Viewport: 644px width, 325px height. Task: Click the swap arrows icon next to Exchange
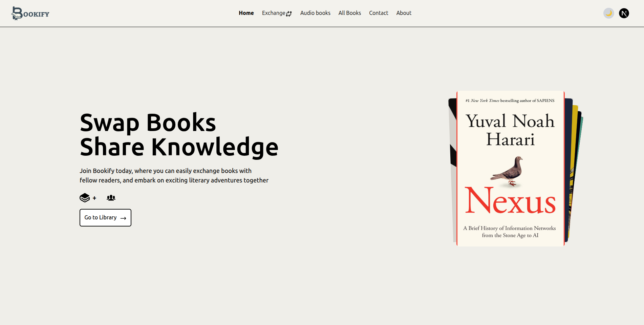click(289, 14)
